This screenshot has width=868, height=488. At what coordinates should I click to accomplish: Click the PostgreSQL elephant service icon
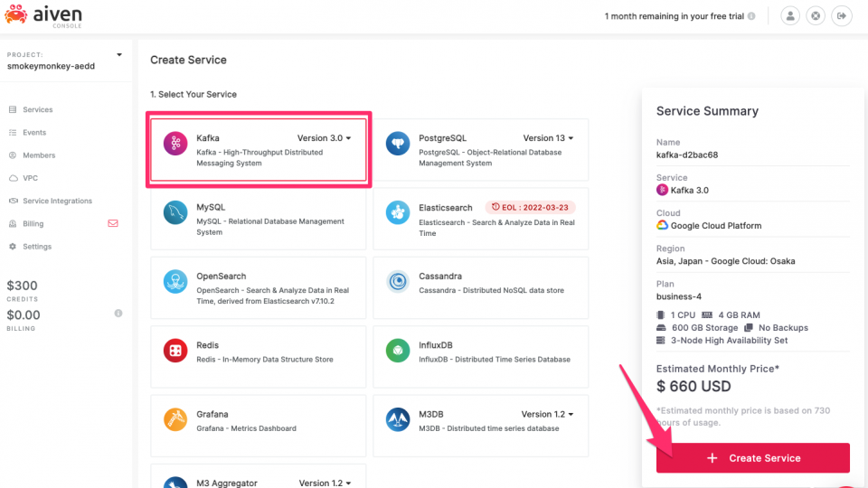point(398,144)
